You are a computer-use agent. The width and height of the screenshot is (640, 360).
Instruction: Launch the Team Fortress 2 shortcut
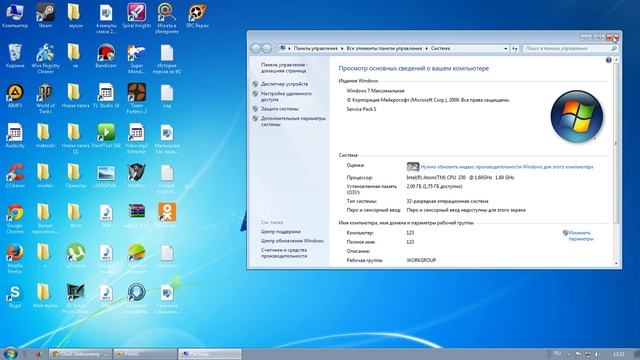coord(136,98)
